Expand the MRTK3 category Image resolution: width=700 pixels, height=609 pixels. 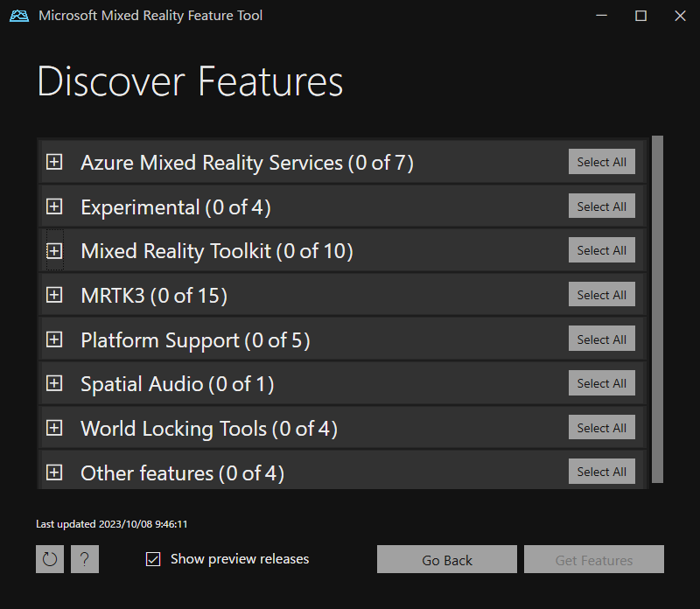(x=54, y=295)
